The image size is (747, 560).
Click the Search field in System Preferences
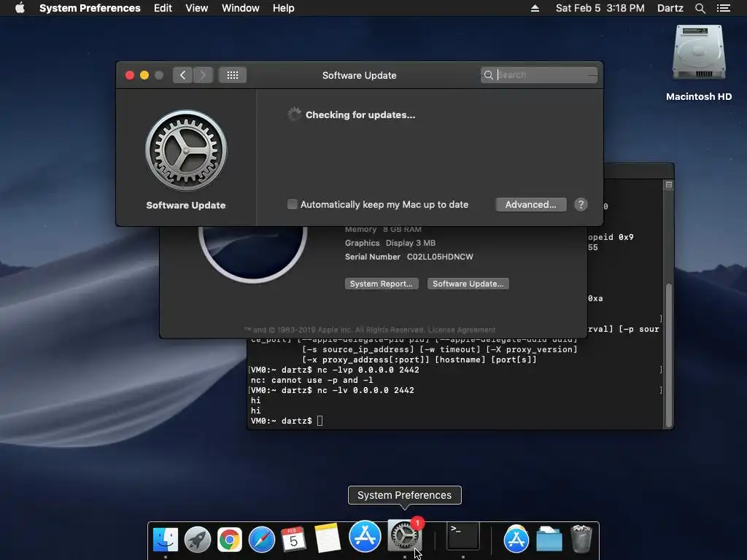coord(539,75)
